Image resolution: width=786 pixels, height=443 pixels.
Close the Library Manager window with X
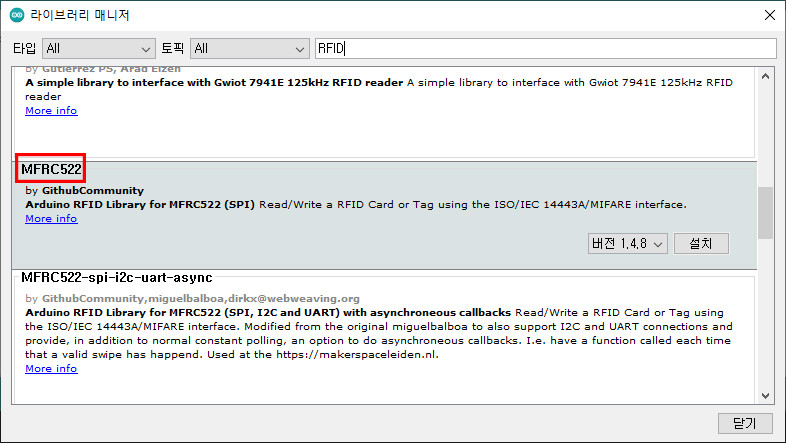tap(768, 15)
